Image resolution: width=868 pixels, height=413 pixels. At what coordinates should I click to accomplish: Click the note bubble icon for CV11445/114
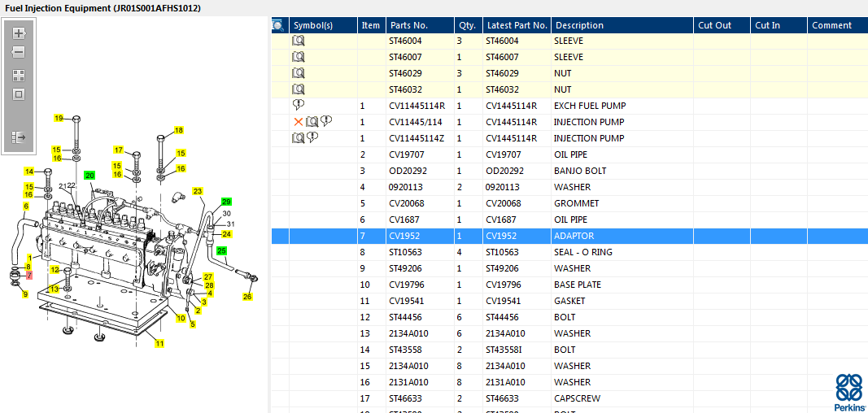point(326,121)
